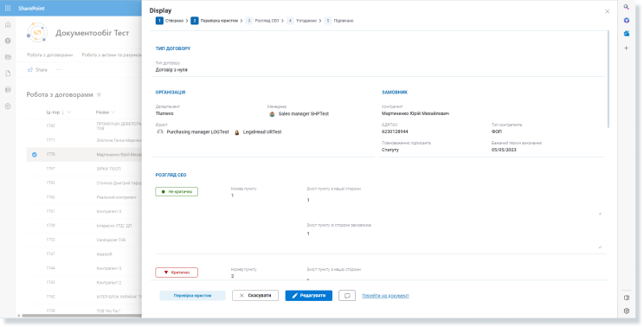Close the Display panel with the X
This screenshot has height=327, width=644.
(607, 11)
